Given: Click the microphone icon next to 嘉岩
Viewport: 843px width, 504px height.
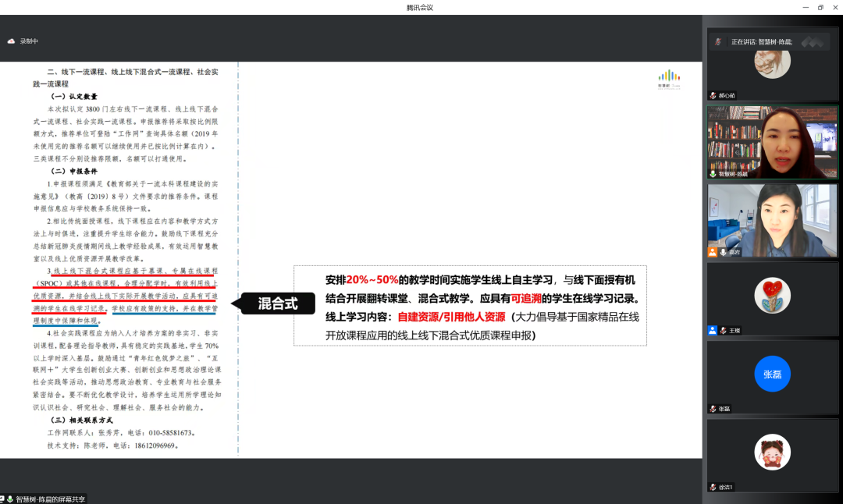Looking at the screenshot, I should [x=724, y=252].
